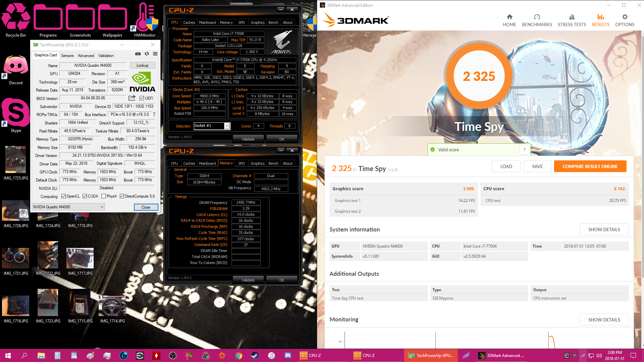Open Chrome from taskbar
The image size is (644, 362).
tap(239, 355)
